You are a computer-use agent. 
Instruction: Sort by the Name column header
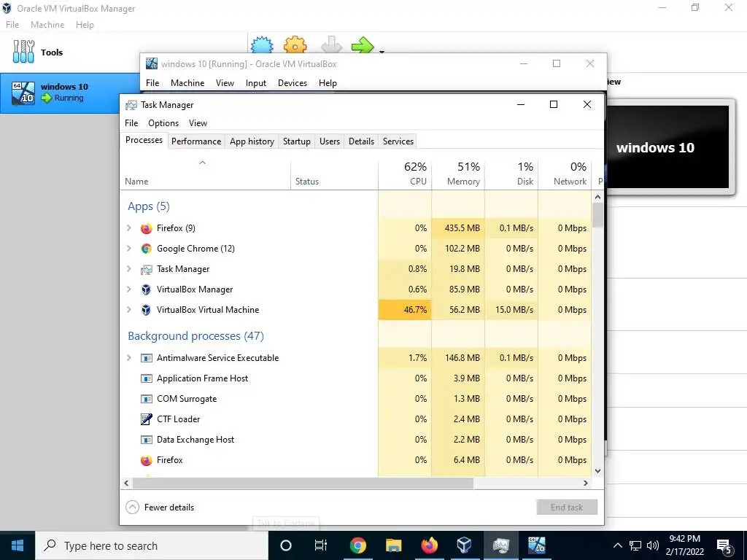[205, 174]
